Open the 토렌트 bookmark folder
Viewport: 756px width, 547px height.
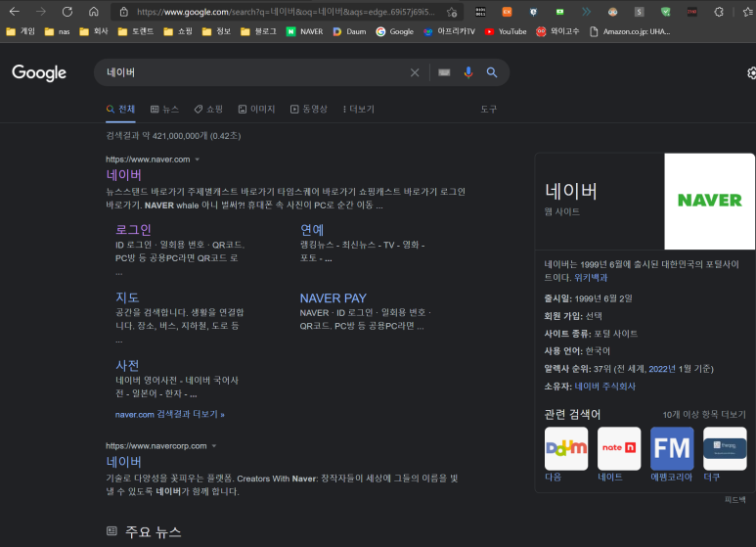(136, 31)
